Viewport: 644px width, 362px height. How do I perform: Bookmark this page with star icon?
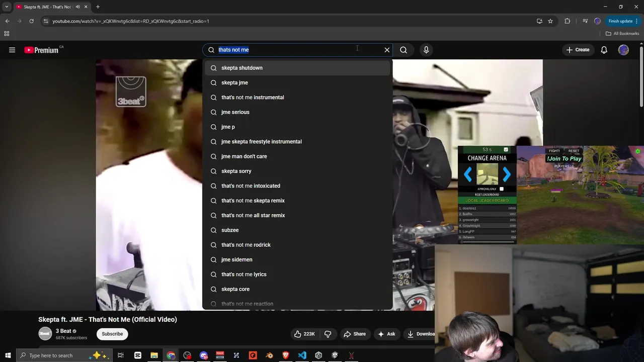(x=550, y=21)
